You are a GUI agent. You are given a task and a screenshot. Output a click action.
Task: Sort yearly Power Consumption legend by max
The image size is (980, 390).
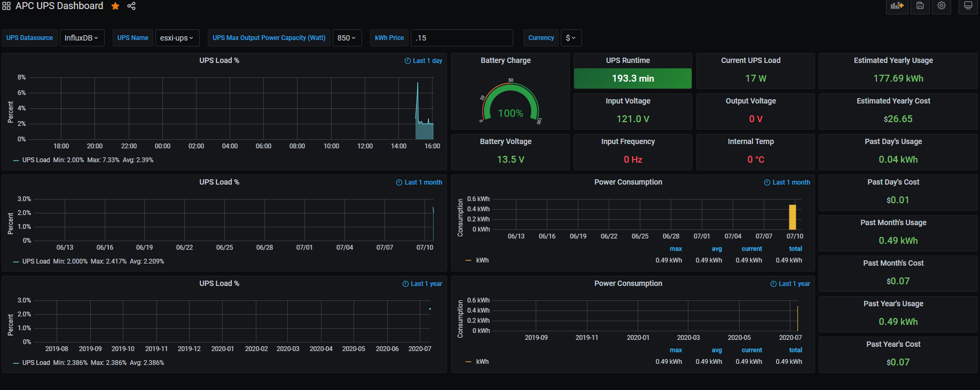(676, 351)
